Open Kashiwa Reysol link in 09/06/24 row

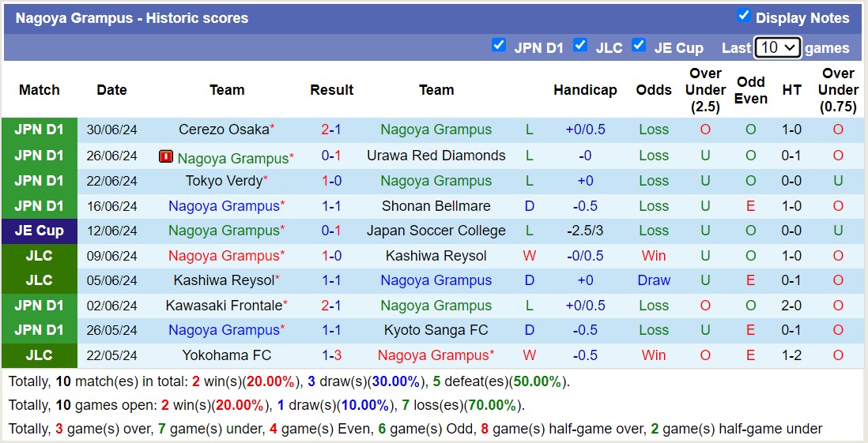coord(436,256)
